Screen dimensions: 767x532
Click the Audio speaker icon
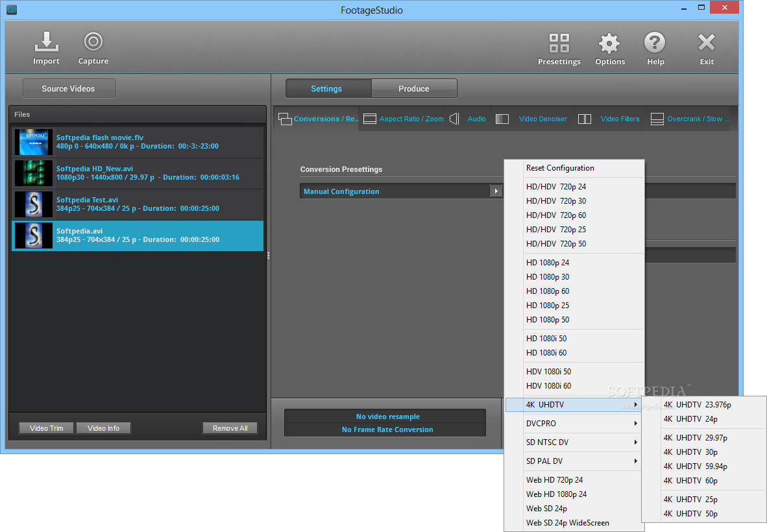point(454,119)
